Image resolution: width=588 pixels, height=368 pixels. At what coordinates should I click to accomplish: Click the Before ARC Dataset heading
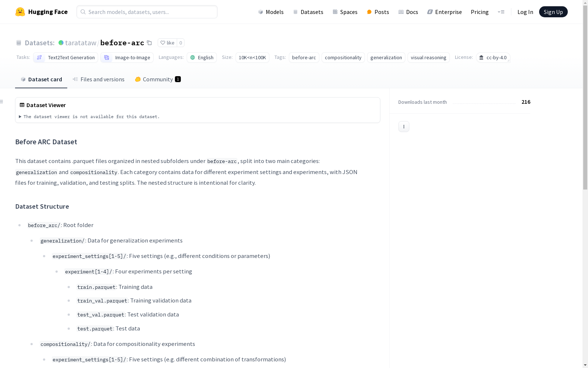point(46,142)
